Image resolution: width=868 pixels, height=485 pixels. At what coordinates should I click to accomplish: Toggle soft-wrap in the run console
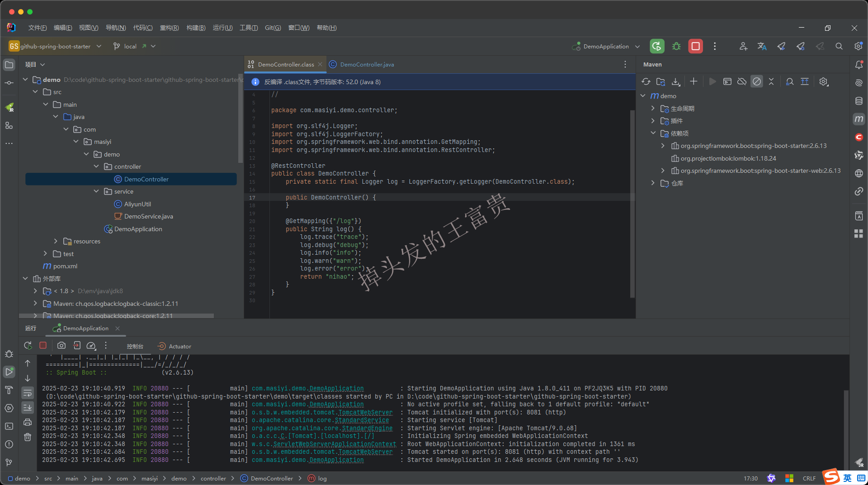click(x=28, y=393)
